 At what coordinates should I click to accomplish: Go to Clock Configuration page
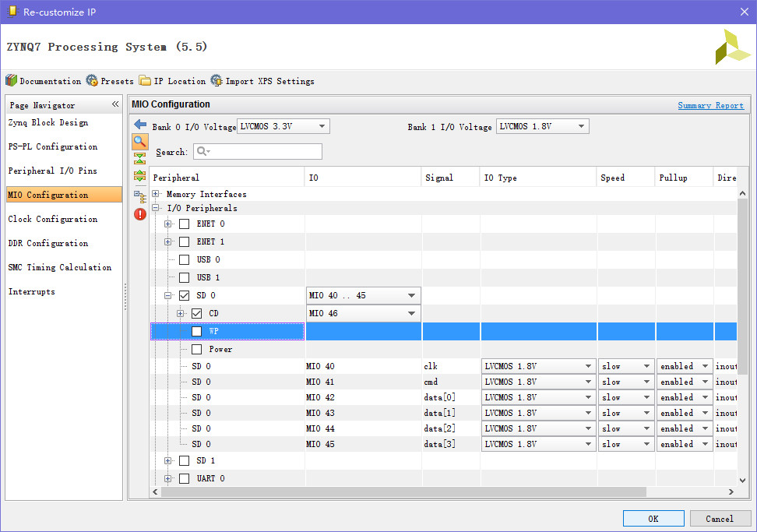pos(53,219)
